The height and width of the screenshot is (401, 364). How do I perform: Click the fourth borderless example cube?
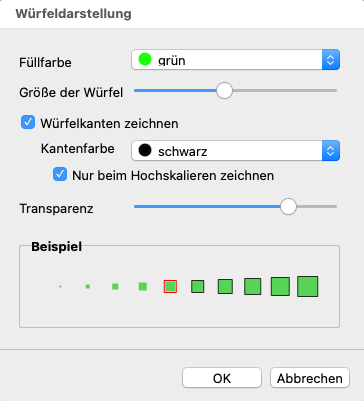143,286
